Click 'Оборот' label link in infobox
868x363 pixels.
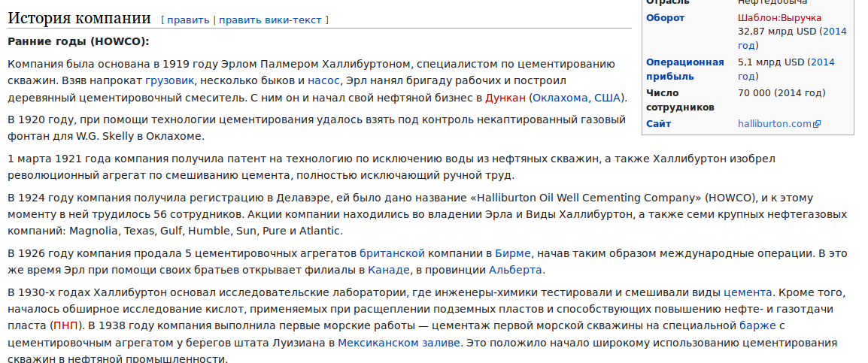click(x=666, y=18)
